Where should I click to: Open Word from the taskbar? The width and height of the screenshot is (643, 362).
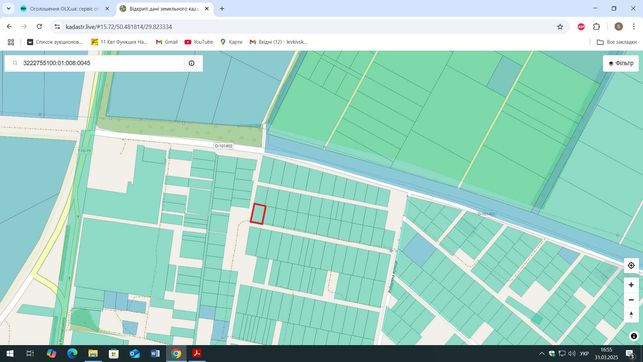[x=155, y=353]
